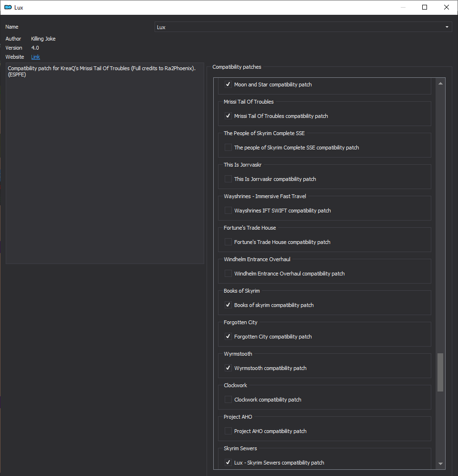The height and width of the screenshot is (476, 458).
Task: Uncheck Mrissi Tail Of Troubles compatibility patch
Action: (229, 116)
